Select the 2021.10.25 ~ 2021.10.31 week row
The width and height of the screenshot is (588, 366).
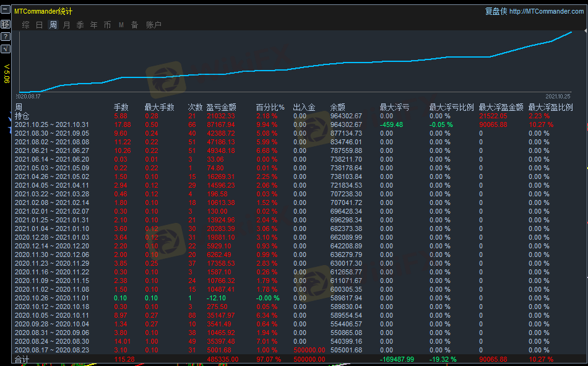pos(51,124)
